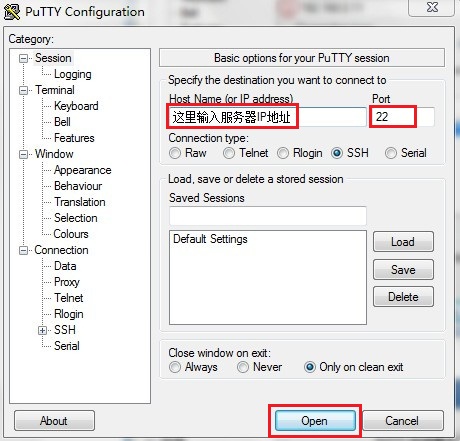Image resolution: width=460 pixels, height=441 pixels.
Task: Click the PuTTY icon in title bar
Action: (x=12, y=12)
